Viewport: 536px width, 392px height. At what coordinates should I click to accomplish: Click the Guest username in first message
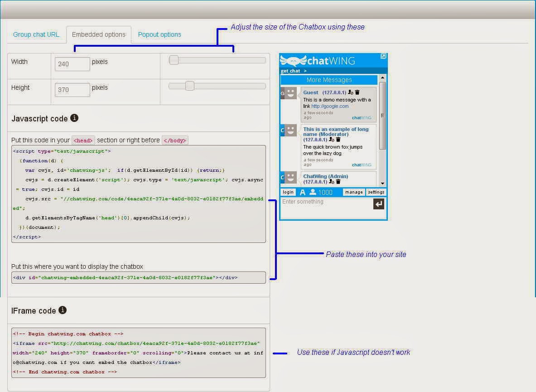click(311, 92)
